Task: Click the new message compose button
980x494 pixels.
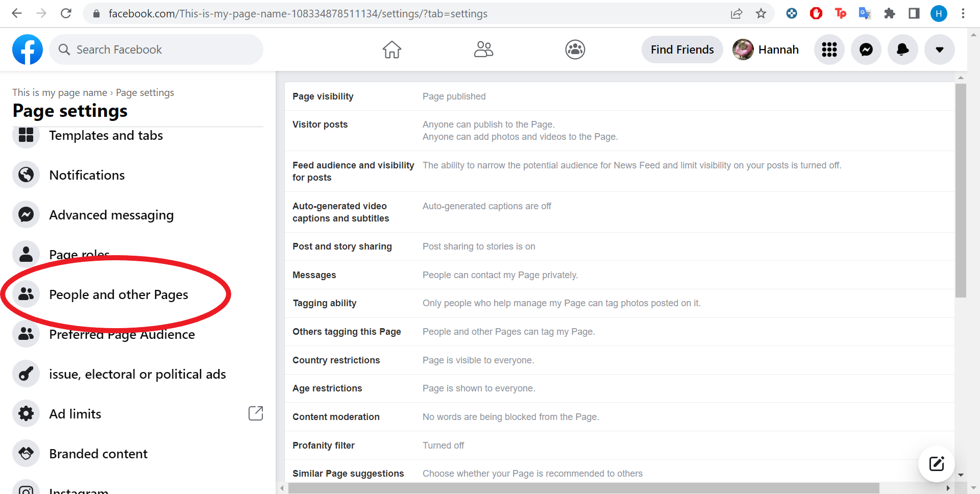Action: tap(937, 464)
